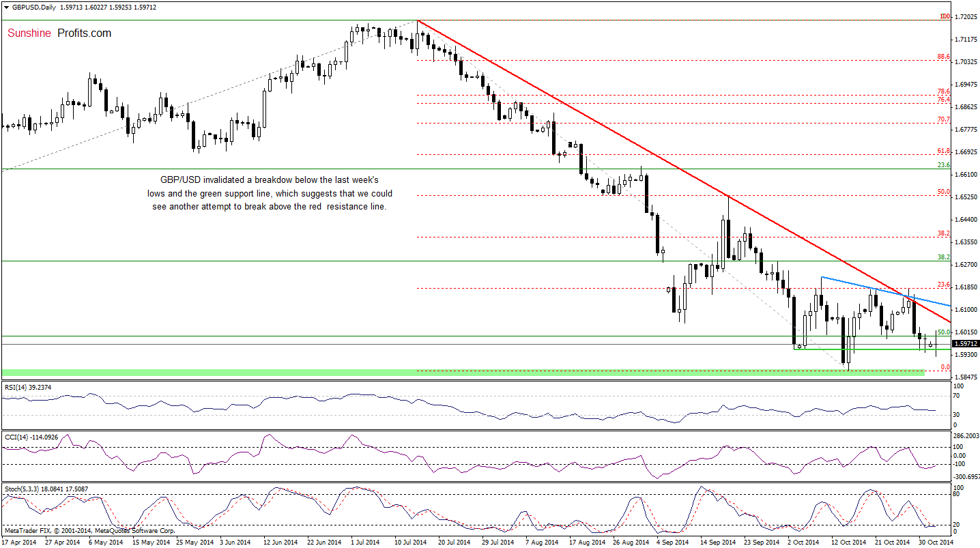The height and width of the screenshot is (548, 980).
Task: Select the red descending resistance trend line
Action: click(x=682, y=170)
